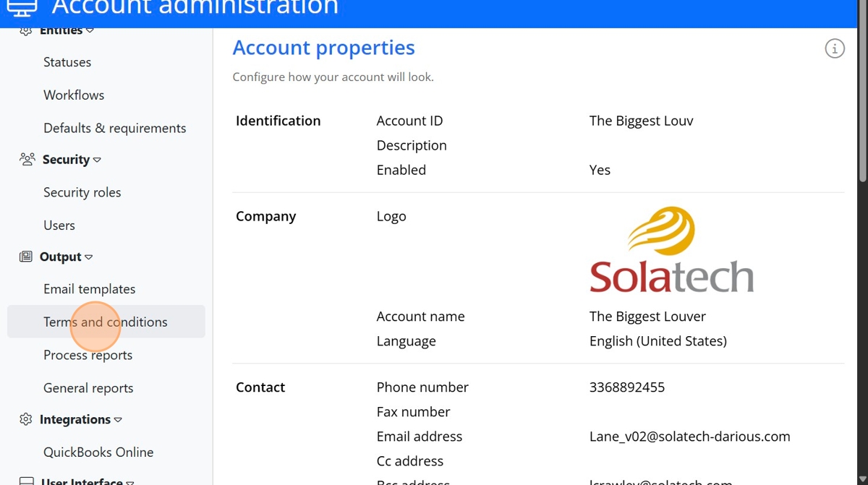Screen dimensions: 868x485
Task: Click the Phone number field label
Action: point(422,387)
